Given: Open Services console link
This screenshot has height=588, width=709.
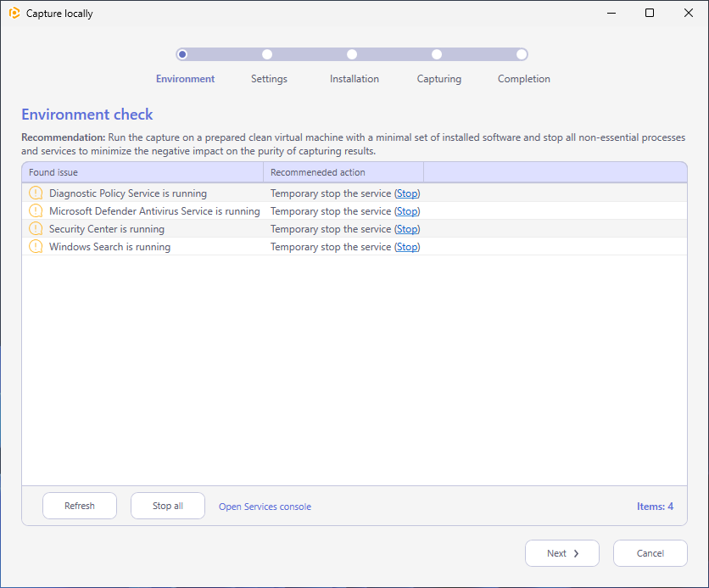Looking at the screenshot, I should coord(265,507).
